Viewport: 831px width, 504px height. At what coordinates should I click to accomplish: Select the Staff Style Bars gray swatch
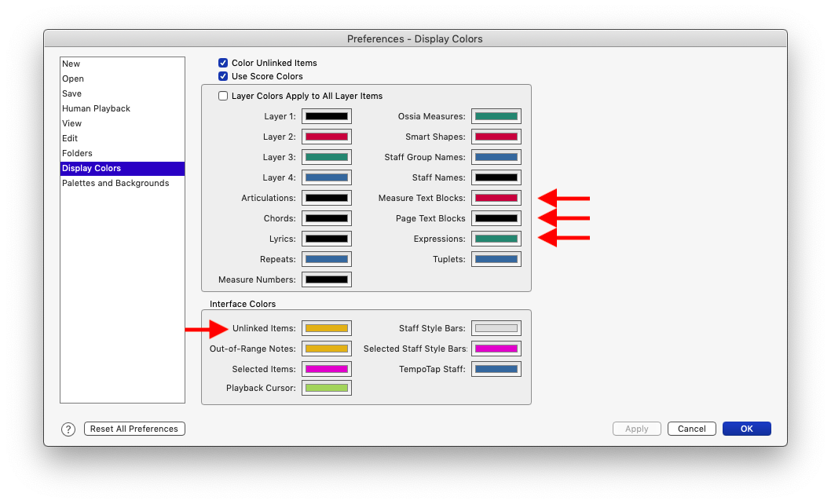pyautogui.click(x=496, y=328)
